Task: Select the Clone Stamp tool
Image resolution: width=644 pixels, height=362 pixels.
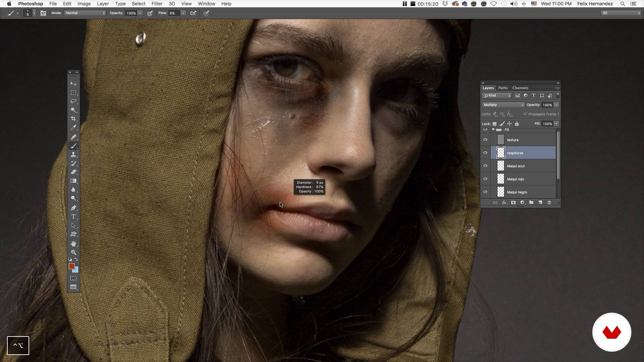Action: point(73,155)
